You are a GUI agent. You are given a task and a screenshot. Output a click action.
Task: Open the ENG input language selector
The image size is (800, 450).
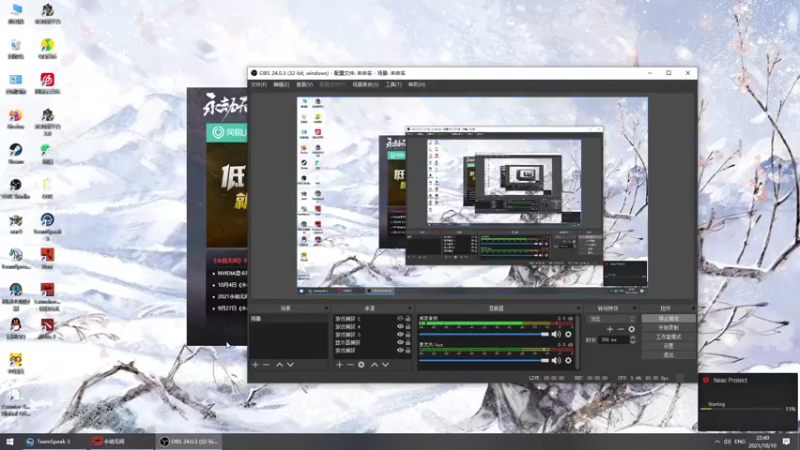pyautogui.click(x=740, y=441)
